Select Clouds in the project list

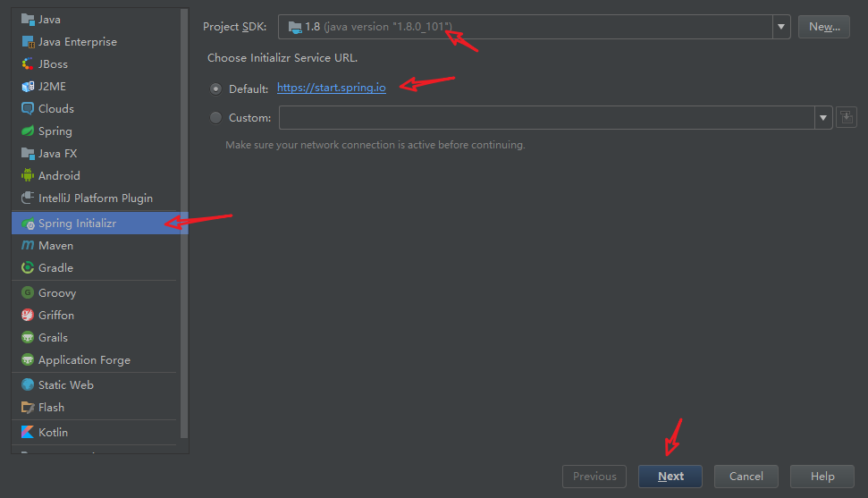coord(96,108)
